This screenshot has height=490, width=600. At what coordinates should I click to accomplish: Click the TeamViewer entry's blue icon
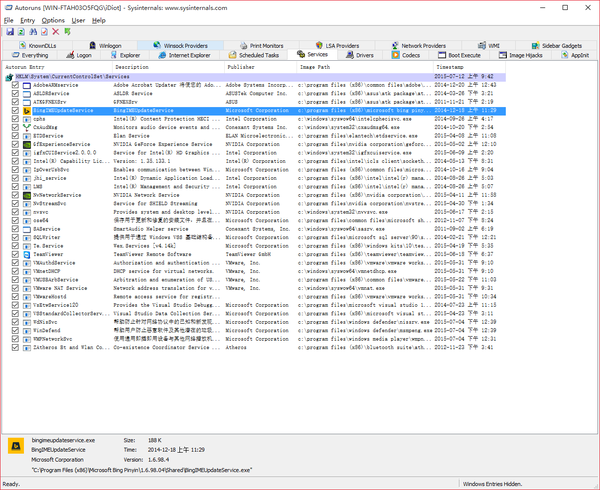point(27,254)
